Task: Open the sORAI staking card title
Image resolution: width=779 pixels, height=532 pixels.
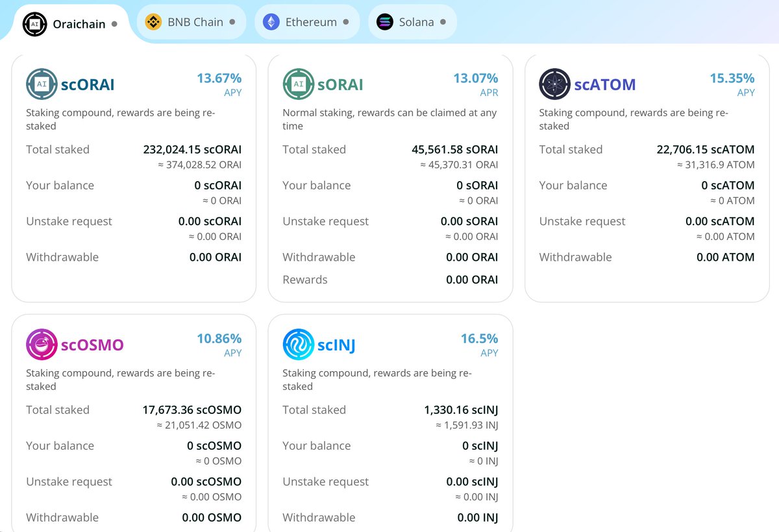Action: [x=340, y=84]
